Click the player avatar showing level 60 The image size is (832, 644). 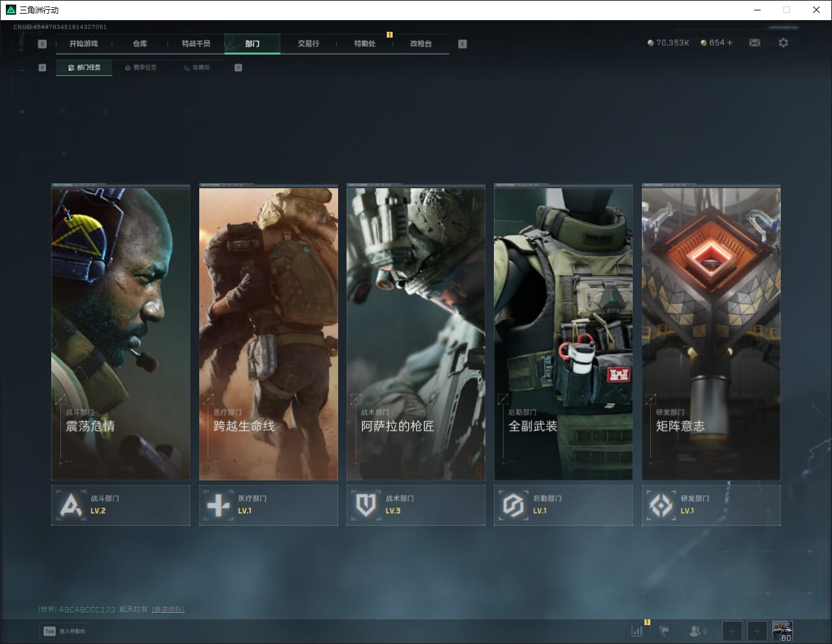[782, 630]
